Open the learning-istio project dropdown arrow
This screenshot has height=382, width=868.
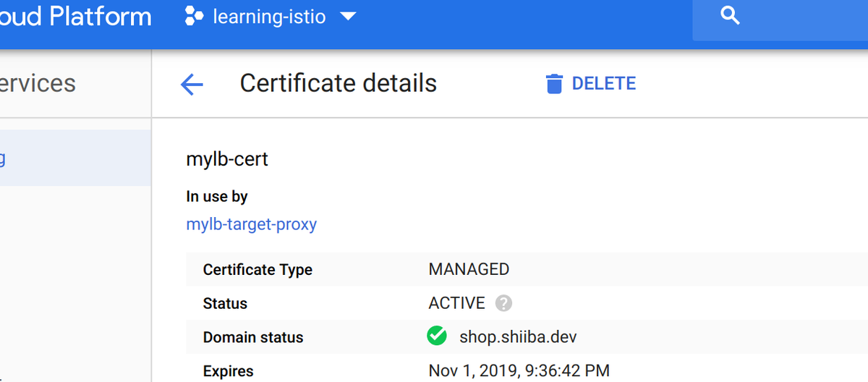[x=348, y=16]
